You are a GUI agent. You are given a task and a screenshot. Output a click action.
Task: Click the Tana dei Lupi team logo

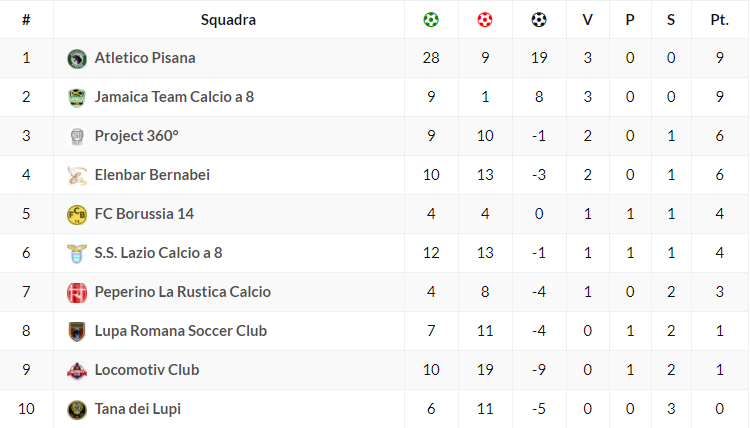click(x=77, y=409)
